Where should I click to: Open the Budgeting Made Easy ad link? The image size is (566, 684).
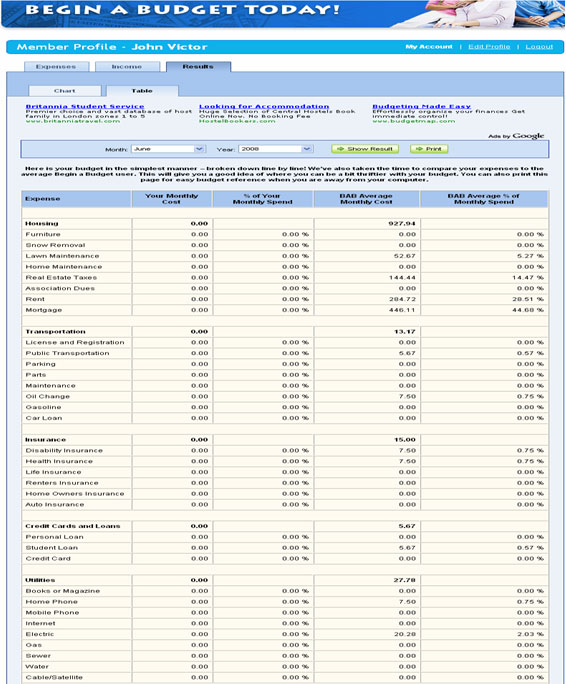(x=422, y=106)
